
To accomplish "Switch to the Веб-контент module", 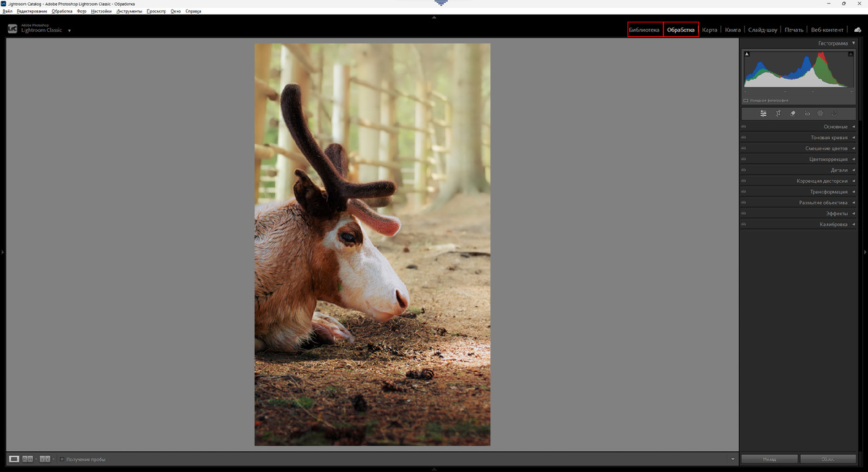I will [827, 30].
